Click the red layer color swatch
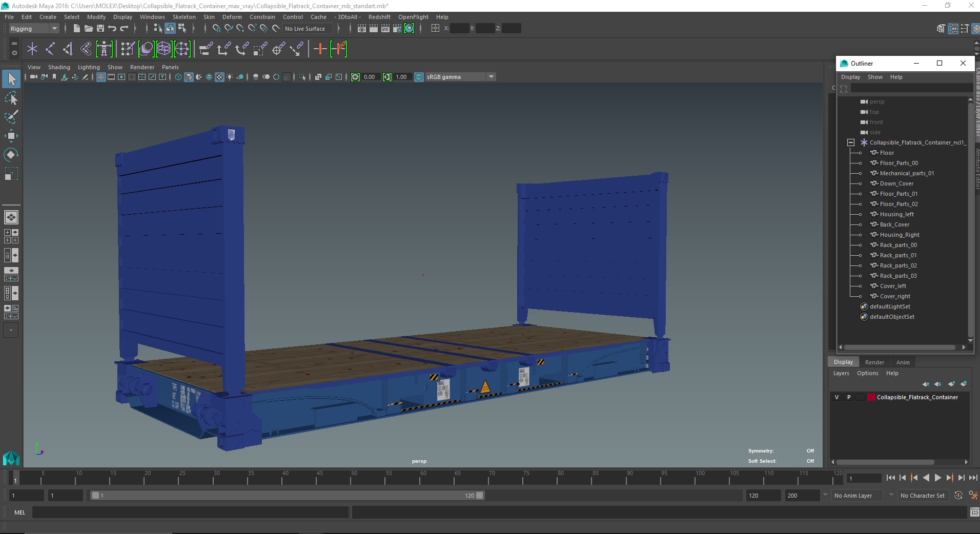Image resolution: width=980 pixels, height=534 pixels. (871, 397)
